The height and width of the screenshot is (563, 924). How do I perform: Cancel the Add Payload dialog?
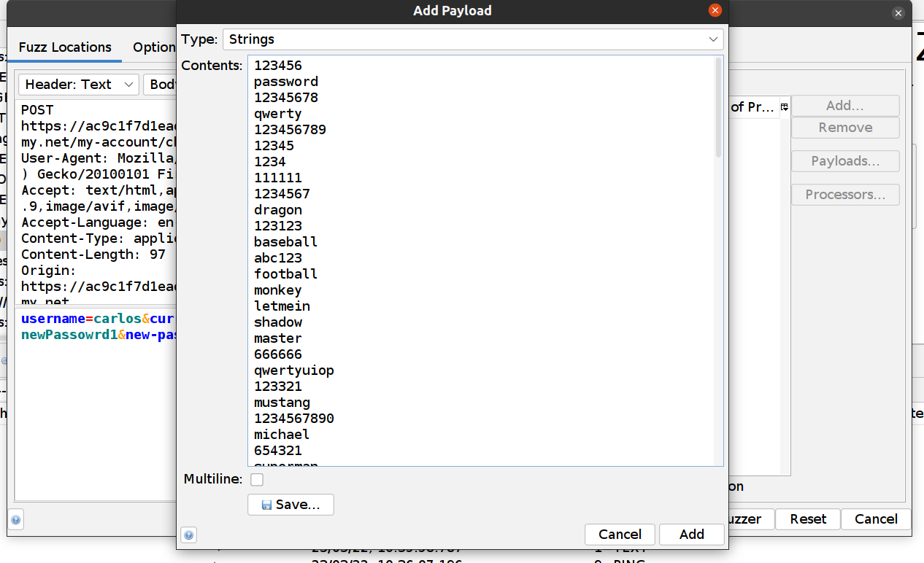coord(620,535)
